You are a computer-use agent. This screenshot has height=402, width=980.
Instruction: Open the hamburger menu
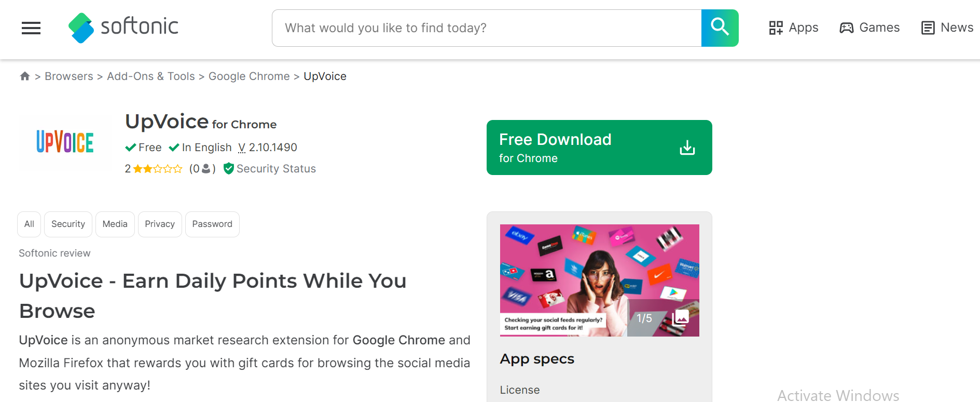[x=31, y=28]
